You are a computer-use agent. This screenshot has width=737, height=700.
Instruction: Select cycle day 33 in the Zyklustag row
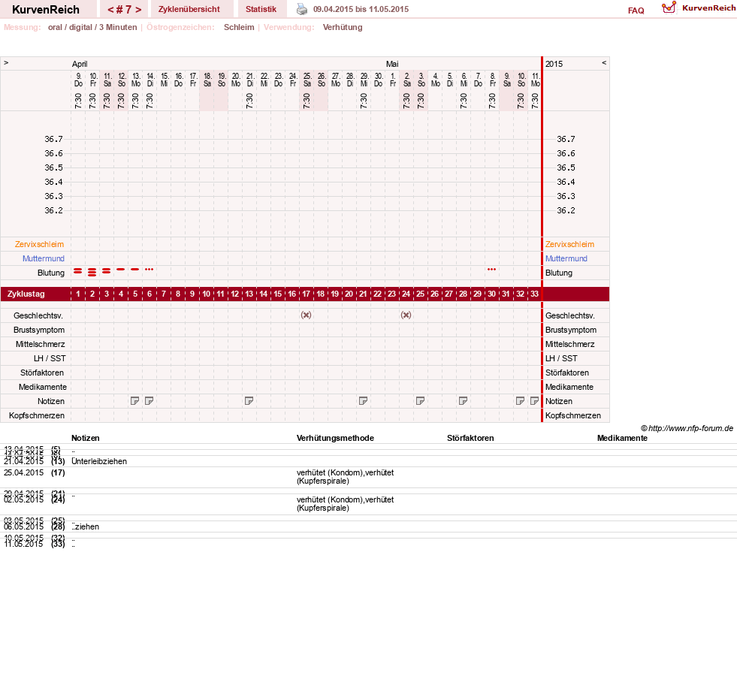(x=534, y=294)
